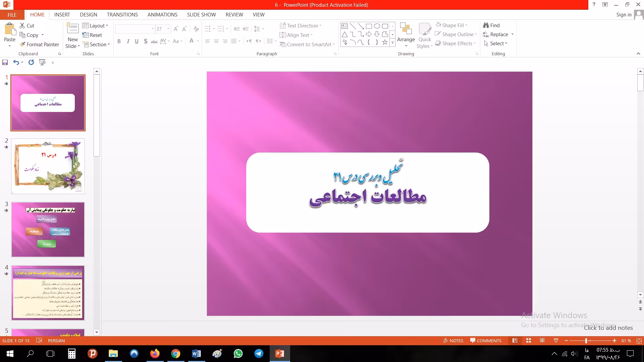Toggle the COMMENTS pane button
This screenshot has width=644, height=362.
coord(486,341)
